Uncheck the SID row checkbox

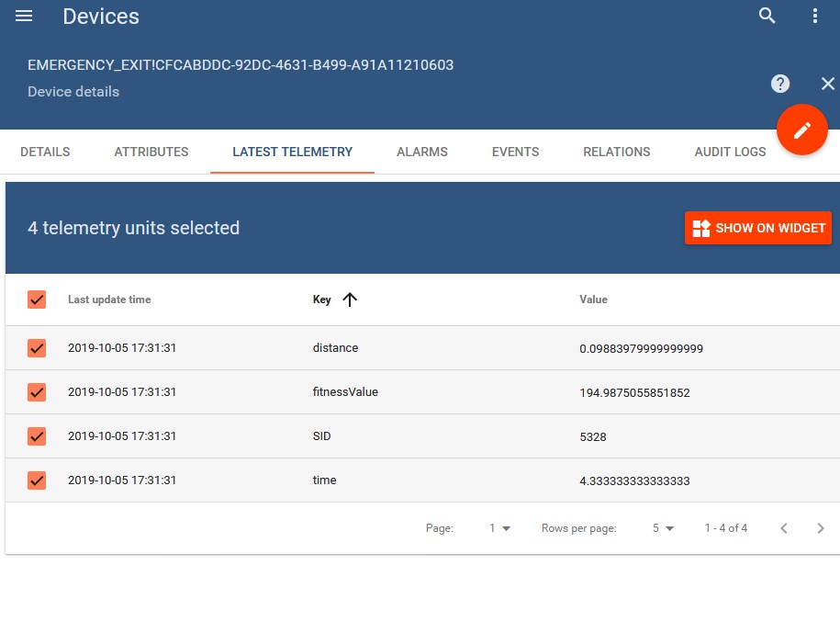[x=37, y=436]
